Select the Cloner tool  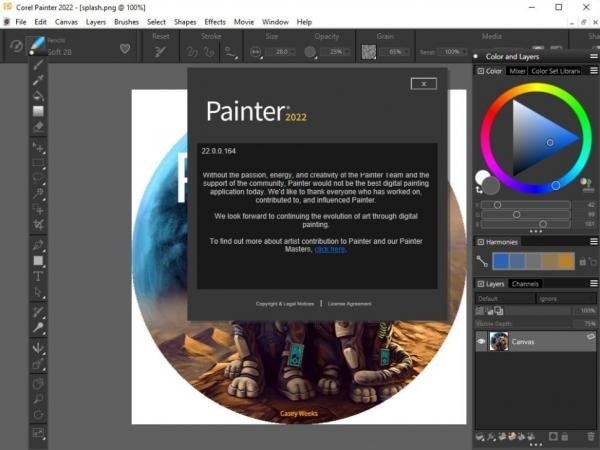pos(38,311)
